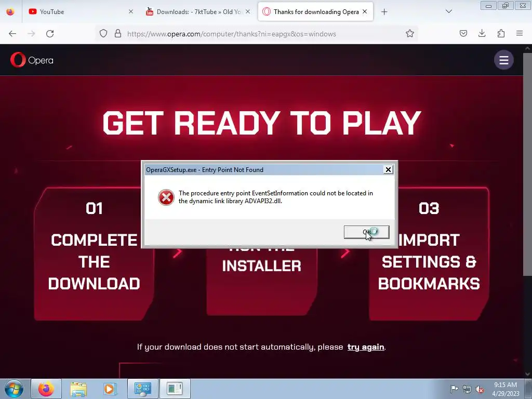This screenshot has height=399, width=532.
Task: Click the Firefox taskbar icon
Action: pyautogui.click(x=46, y=389)
